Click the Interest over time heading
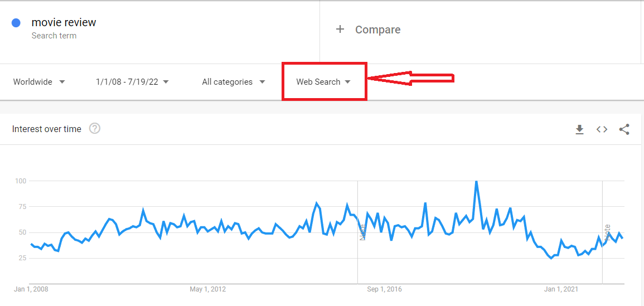The width and height of the screenshot is (644, 306). [x=47, y=129]
